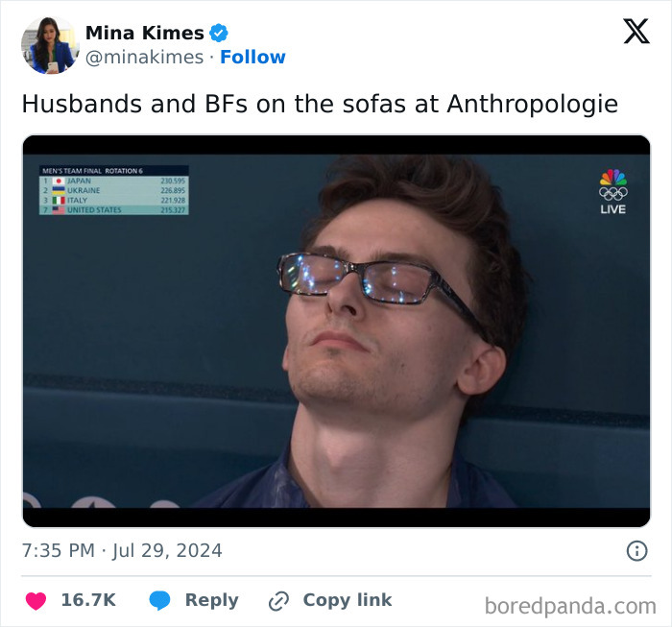
Task: Click the chain link icon
Action: [278, 601]
